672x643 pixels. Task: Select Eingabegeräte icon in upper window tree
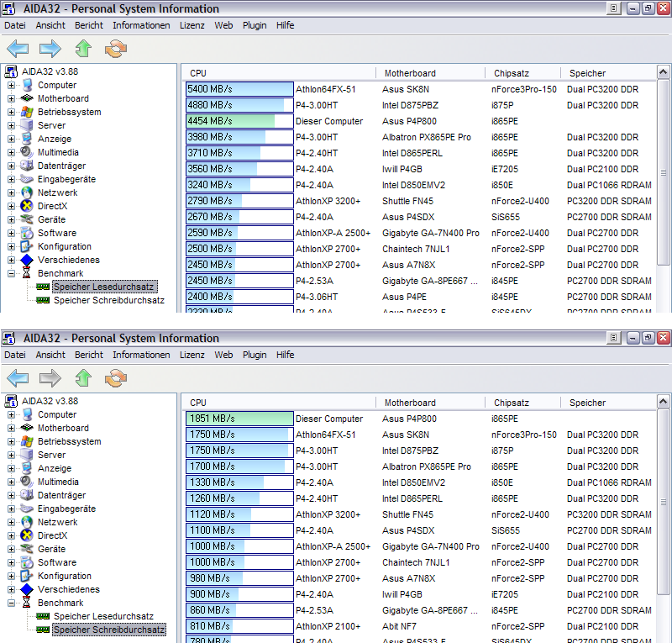click(x=27, y=179)
